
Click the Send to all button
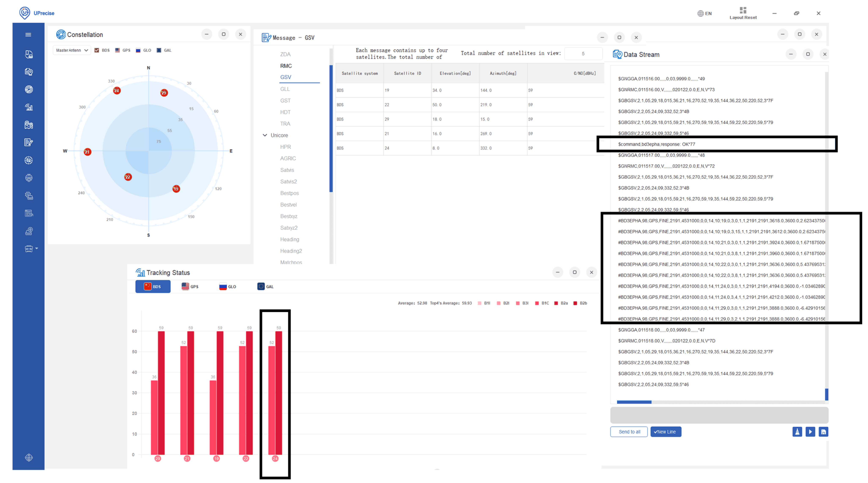[629, 432]
